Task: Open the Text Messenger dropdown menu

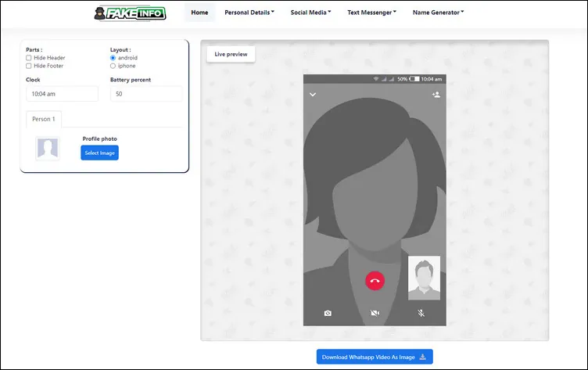Action: pyautogui.click(x=371, y=13)
